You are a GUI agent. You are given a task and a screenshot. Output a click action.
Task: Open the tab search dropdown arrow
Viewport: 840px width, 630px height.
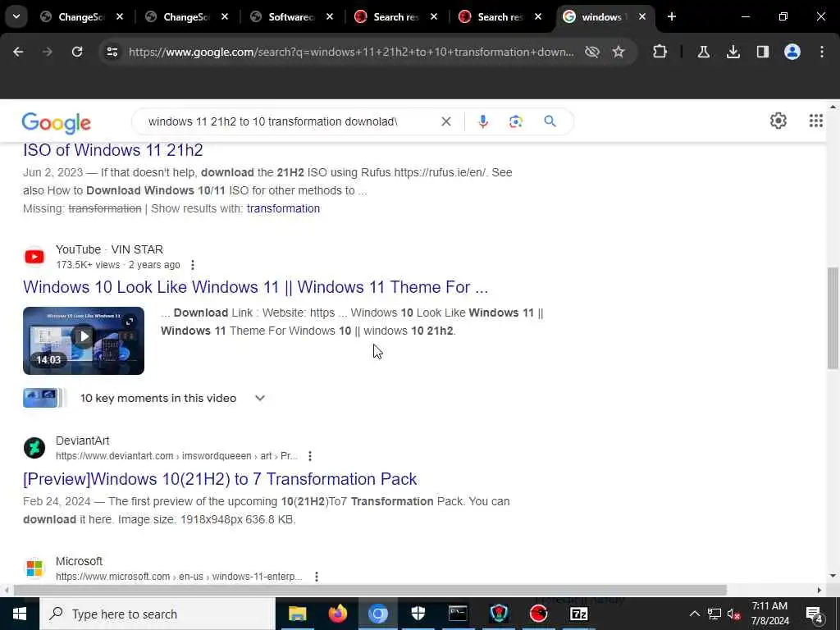(x=16, y=16)
